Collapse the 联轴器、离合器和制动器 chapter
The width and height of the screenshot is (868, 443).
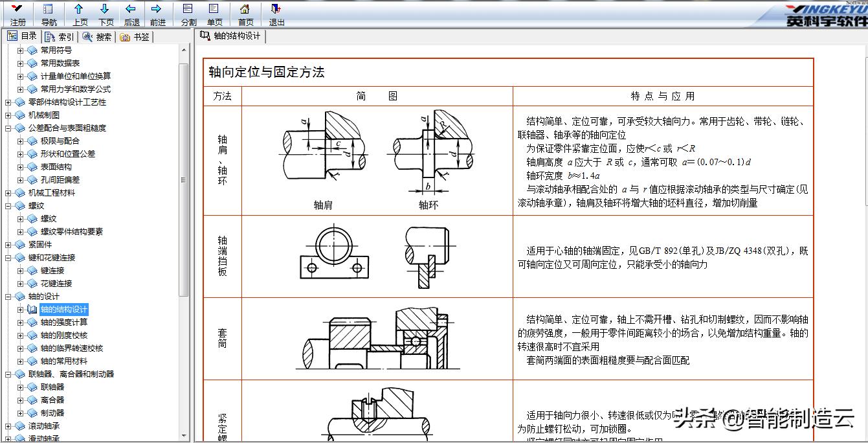click(x=8, y=374)
